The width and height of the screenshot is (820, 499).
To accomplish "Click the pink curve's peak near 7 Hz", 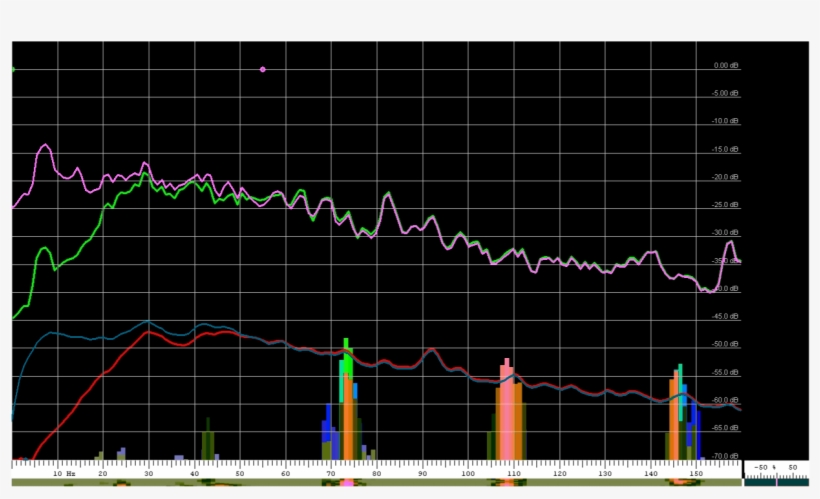I will point(44,146).
